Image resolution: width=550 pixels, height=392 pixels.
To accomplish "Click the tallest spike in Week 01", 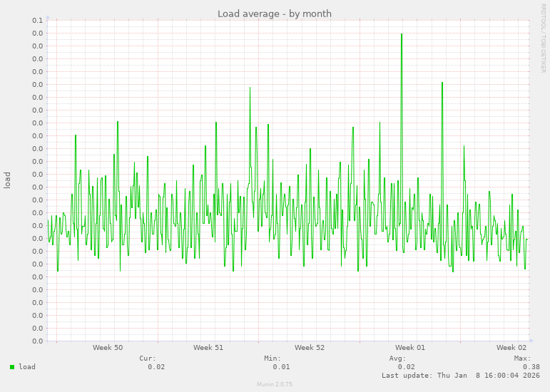I will click(402, 140).
